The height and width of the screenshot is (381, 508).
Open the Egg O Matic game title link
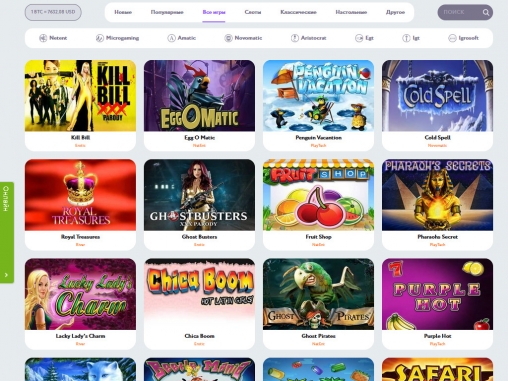(199, 137)
